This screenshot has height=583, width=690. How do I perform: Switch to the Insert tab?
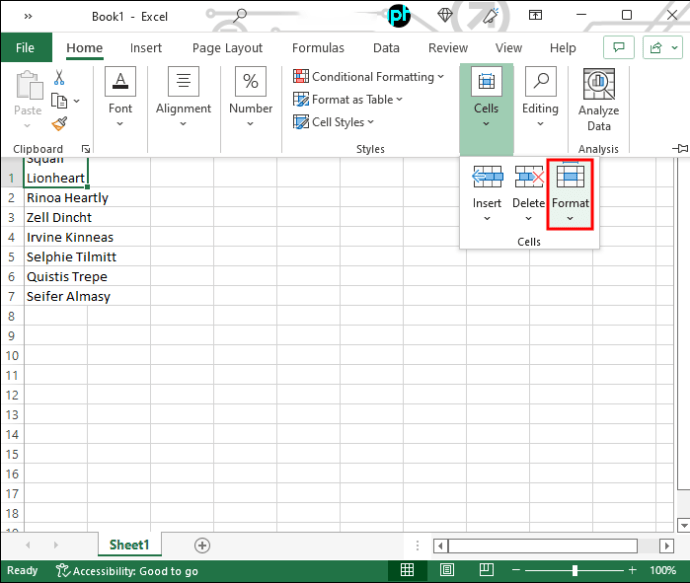(146, 48)
